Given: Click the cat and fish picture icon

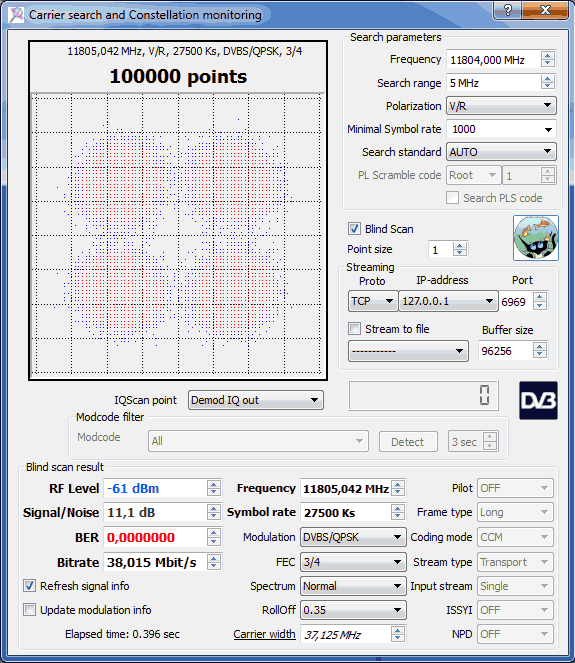Looking at the screenshot, I should point(536,238).
